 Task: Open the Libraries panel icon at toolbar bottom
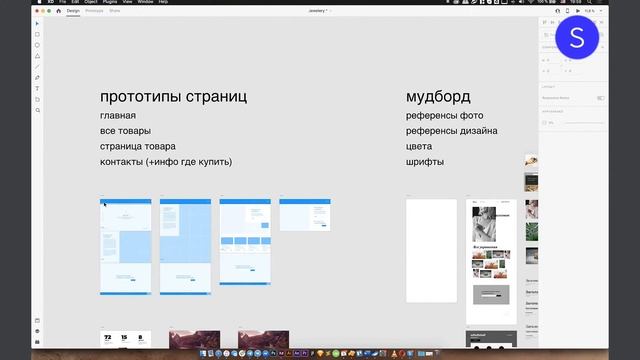tap(37, 320)
